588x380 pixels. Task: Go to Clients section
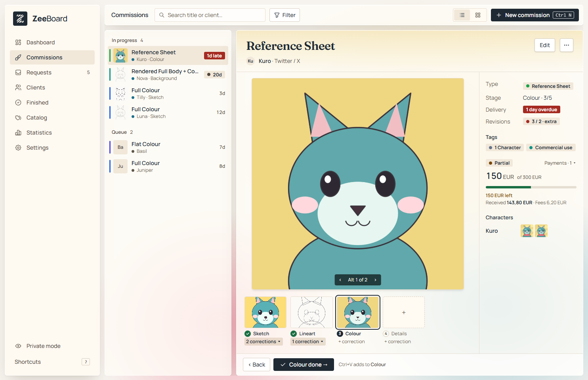(x=52, y=87)
